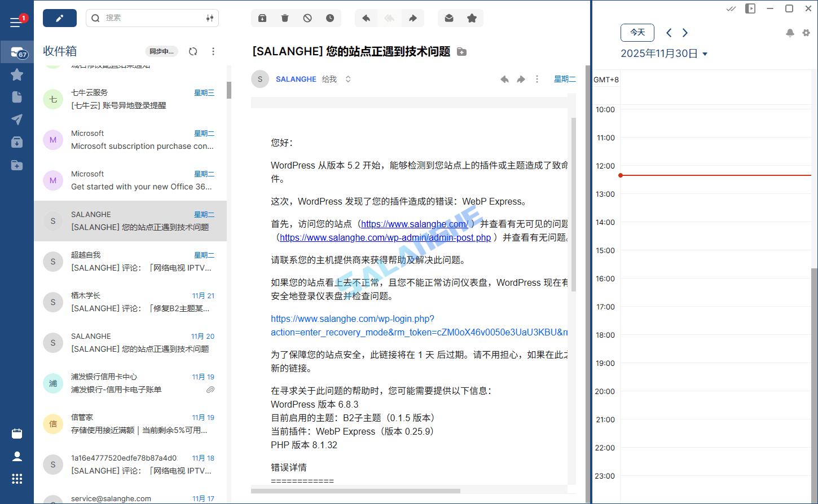Screen dimensions: 818x504
Task: Open search filter options
Action: tap(209, 17)
